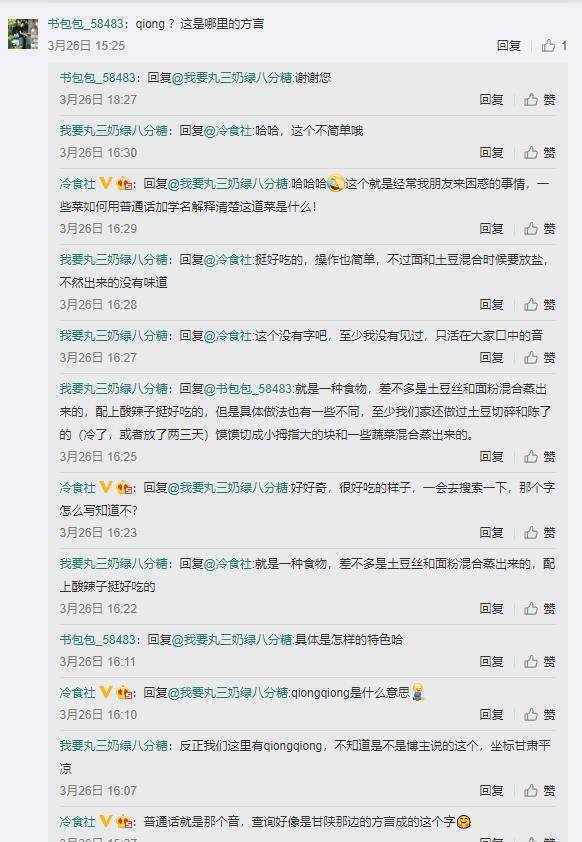This screenshot has height=842, width=582.
Task: Click the thumbs-up on the 18:27 reply
Action: click(x=531, y=99)
